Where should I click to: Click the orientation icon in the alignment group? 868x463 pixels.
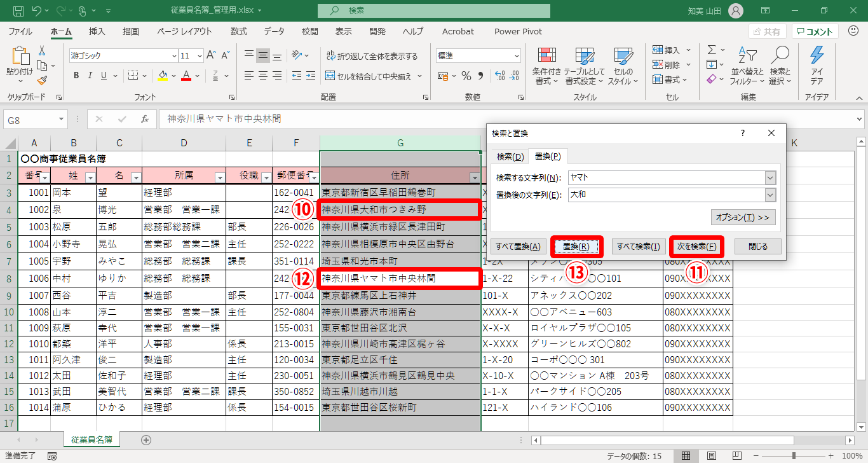[297, 55]
